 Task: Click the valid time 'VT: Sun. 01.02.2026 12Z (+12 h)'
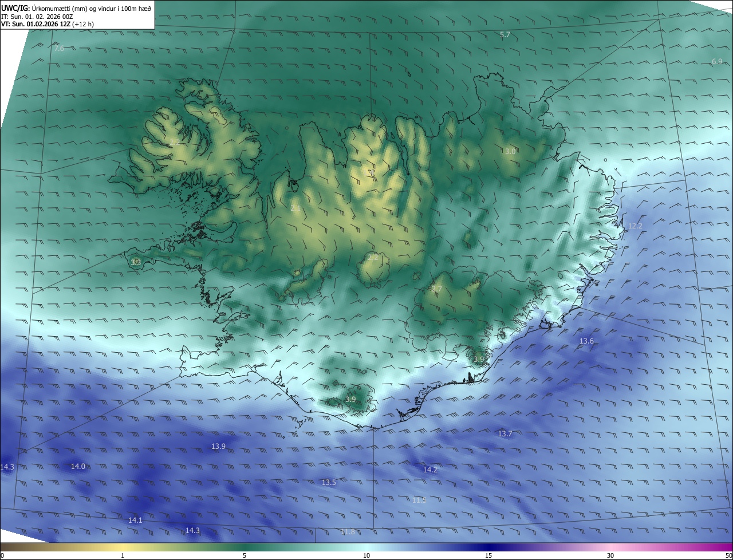tap(48, 24)
